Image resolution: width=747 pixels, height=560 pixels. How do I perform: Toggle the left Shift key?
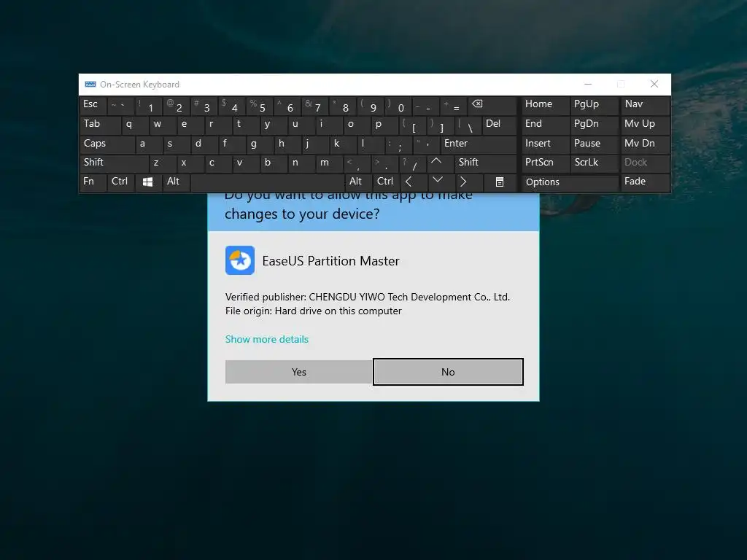[115, 163]
